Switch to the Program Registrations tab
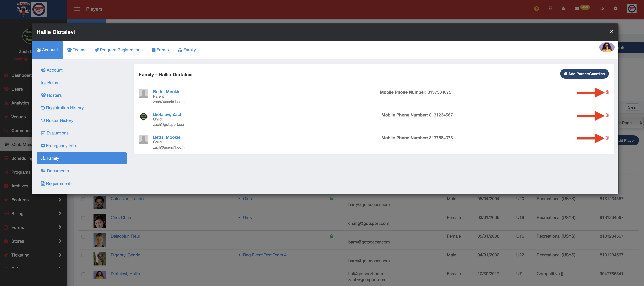644x286 pixels. (x=118, y=50)
